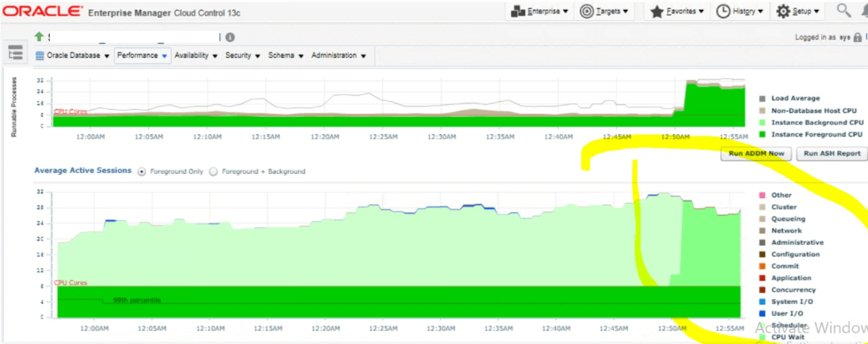The height and width of the screenshot is (344, 868).
Task: Click the 'CPU Cores' label in the Average Active Sessions chart
Action: coord(70,283)
